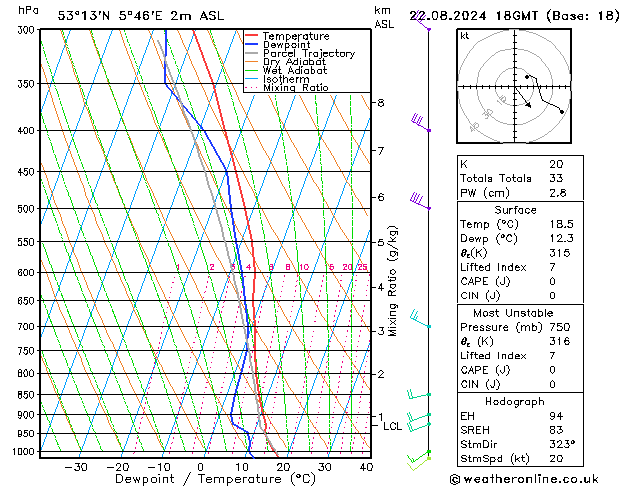629x486 pixels.
Task: Click the 'PW (cm)' row label
Action: [x=485, y=193]
